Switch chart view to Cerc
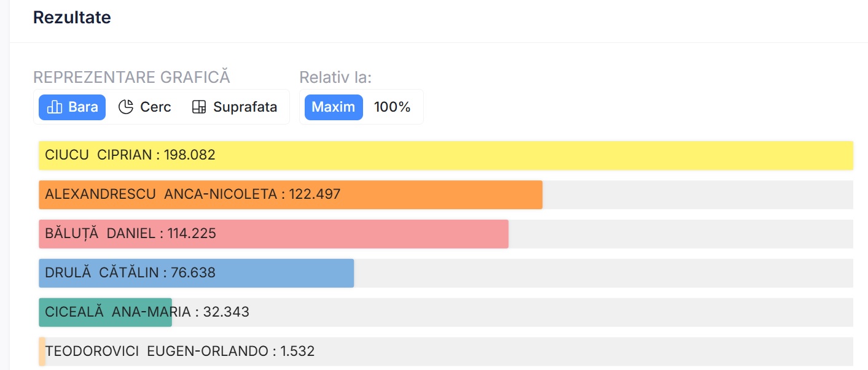 (x=145, y=107)
